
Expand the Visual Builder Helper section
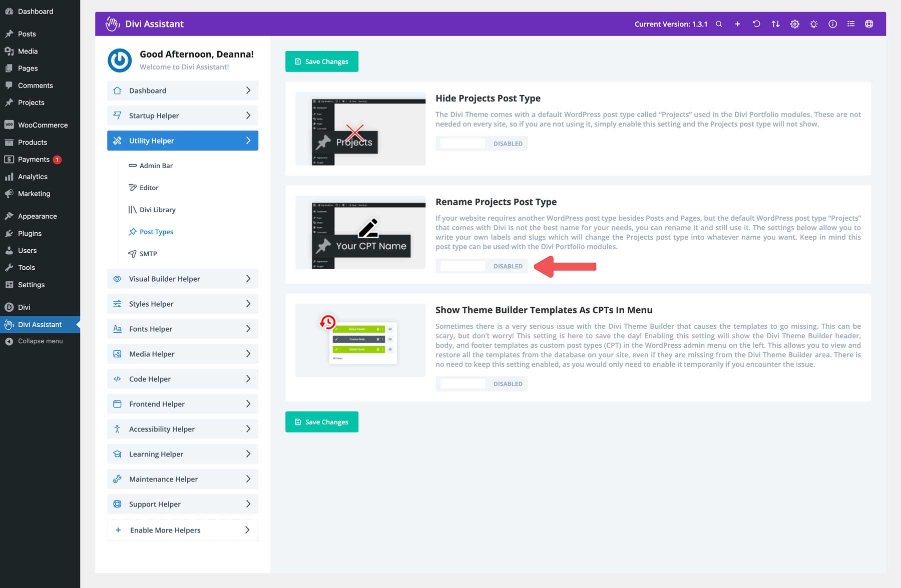click(x=182, y=279)
